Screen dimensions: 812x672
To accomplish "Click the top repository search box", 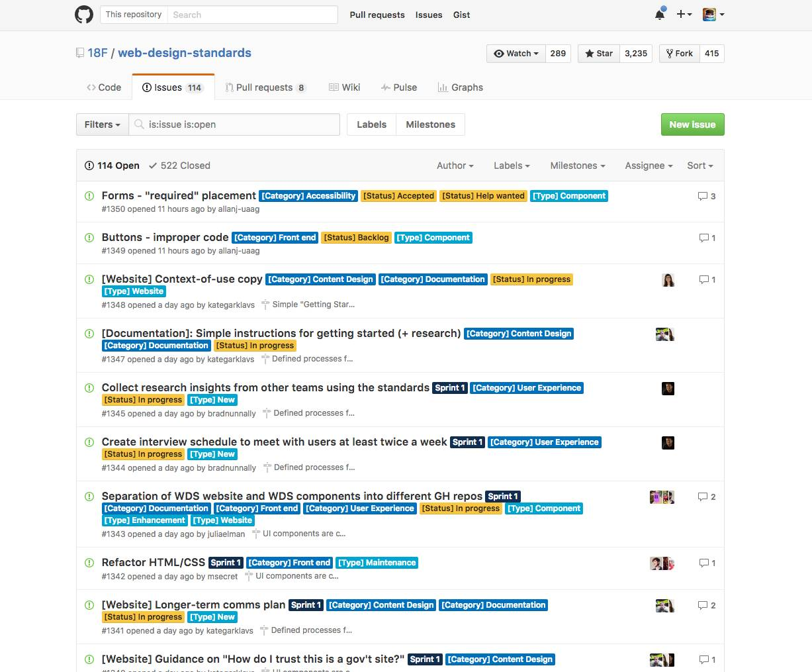I will pos(252,15).
